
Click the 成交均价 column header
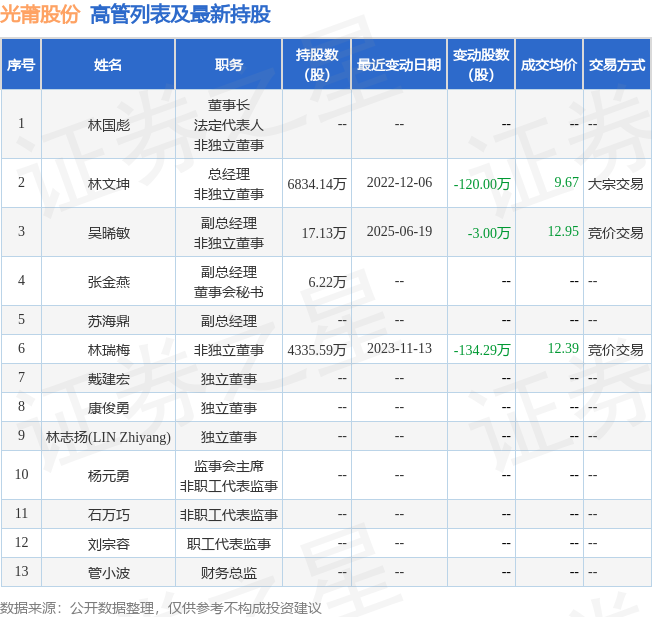click(x=549, y=64)
